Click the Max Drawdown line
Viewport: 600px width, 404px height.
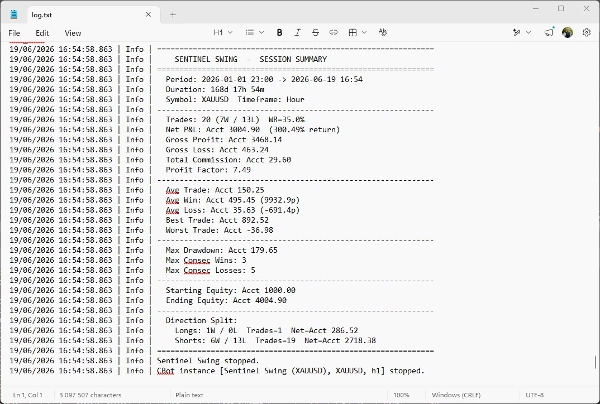tap(222, 250)
